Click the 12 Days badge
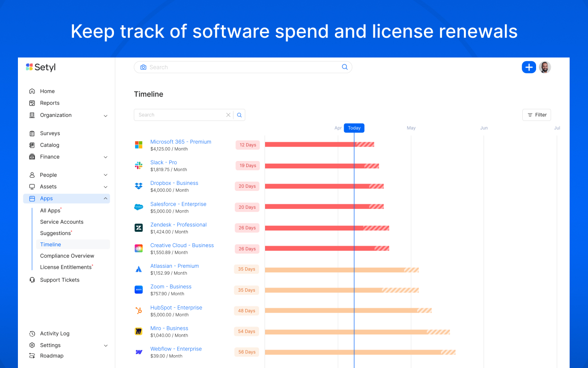588x368 pixels. click(248, 145)
